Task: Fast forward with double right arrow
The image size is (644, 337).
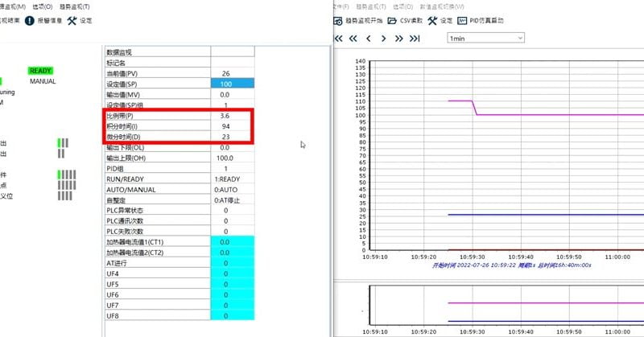Action: pyautogui.click(x=399, y=38)
